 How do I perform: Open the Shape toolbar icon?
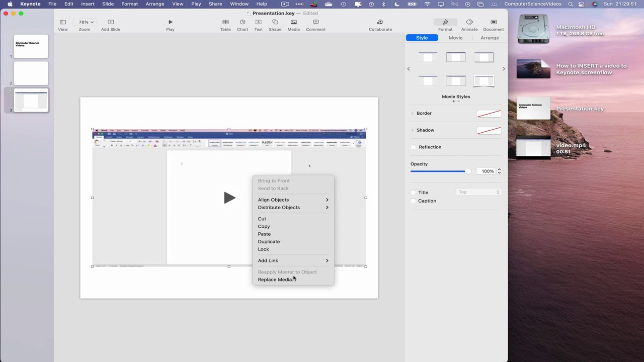click(x=275, y=22)
